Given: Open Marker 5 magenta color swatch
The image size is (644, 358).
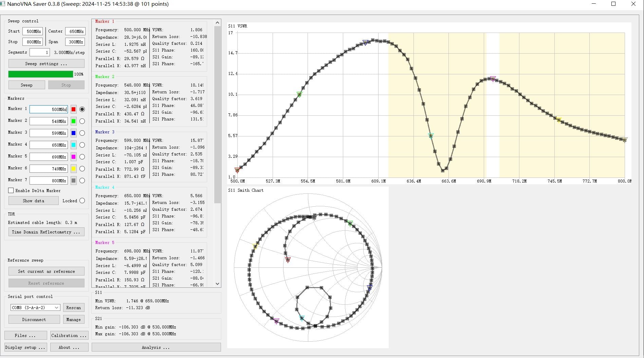Looking at the screenshot, I should tap(73, 157).
